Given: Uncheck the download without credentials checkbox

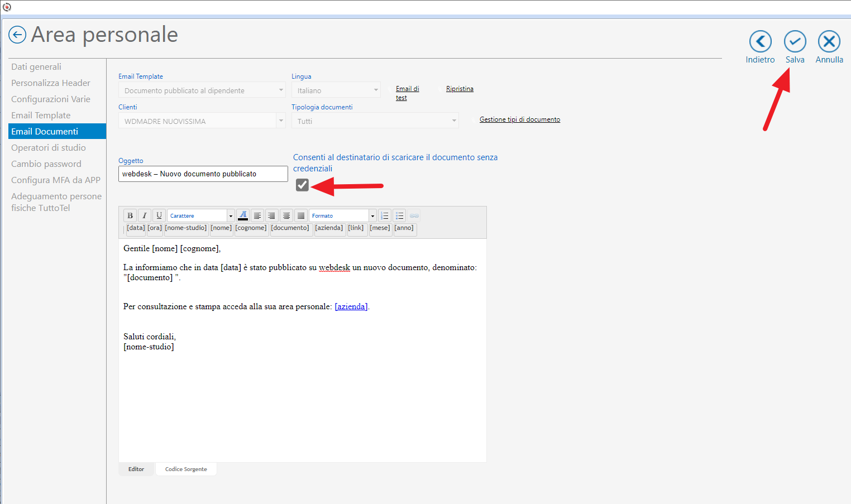Looking at the screenshot, I should (302, 185).
